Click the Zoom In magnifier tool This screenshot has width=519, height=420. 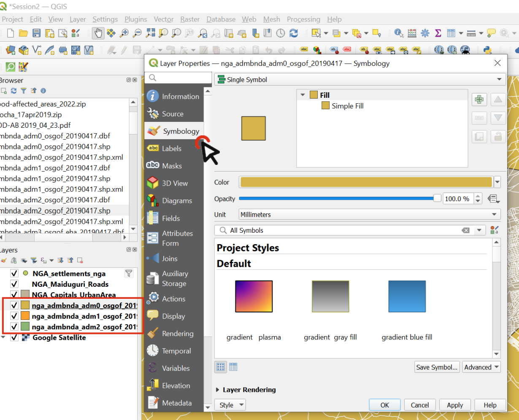[x=124, y=33]
